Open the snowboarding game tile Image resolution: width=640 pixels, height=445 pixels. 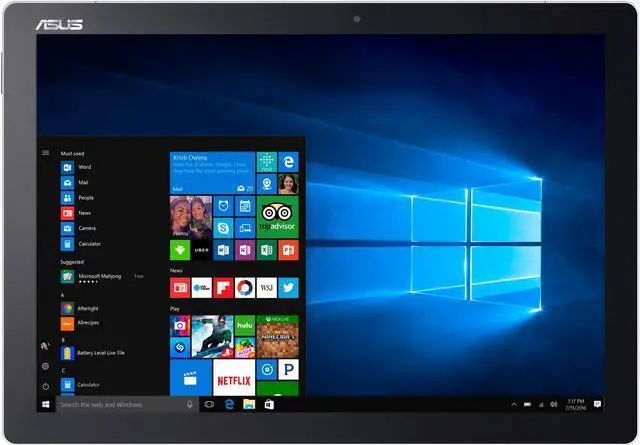pos(212,336)
